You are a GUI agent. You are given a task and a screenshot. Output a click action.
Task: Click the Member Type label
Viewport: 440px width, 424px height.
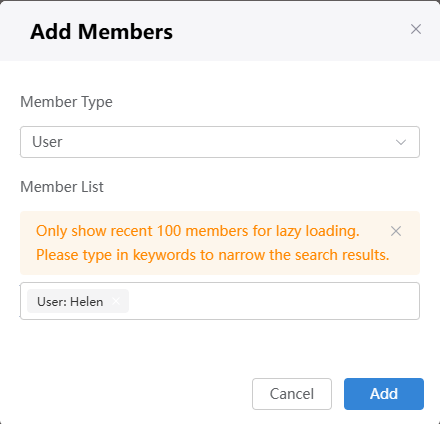pos(66,102)
